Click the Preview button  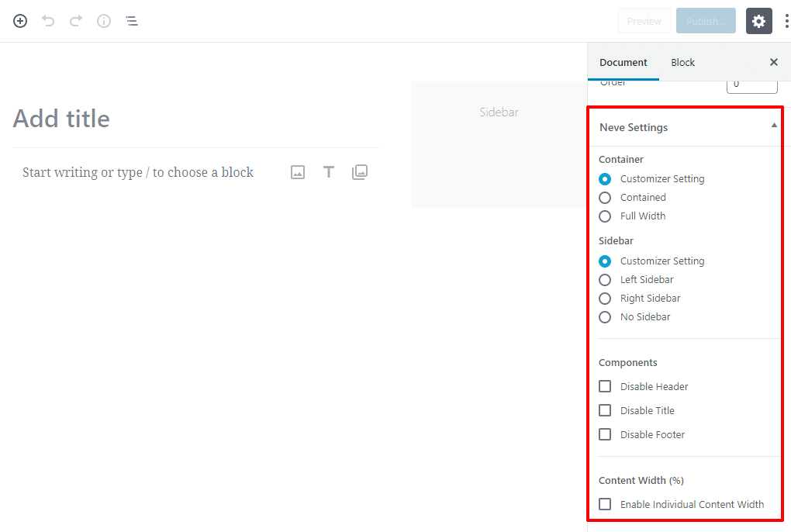[644, 21]
